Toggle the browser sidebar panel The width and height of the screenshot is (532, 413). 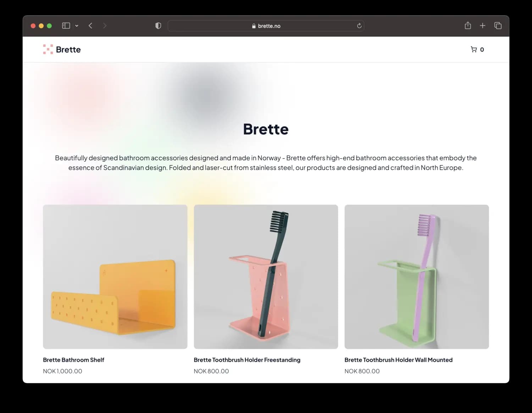point(66,26)
